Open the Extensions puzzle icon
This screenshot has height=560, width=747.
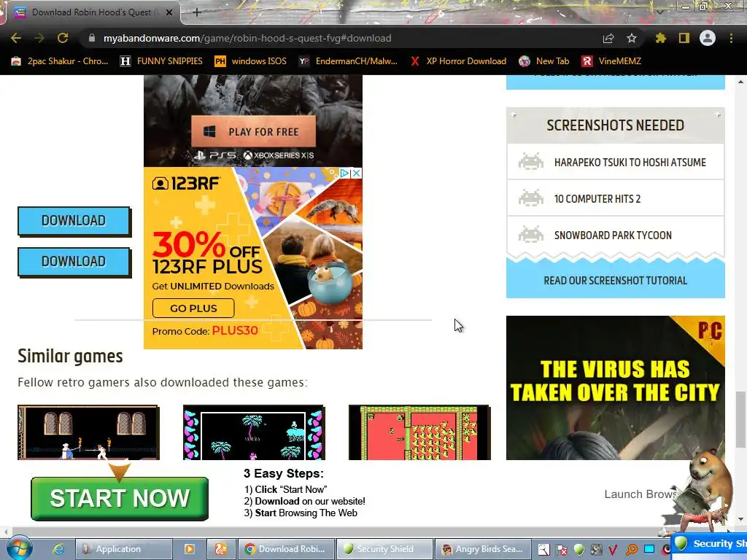(x=660, y=38)
